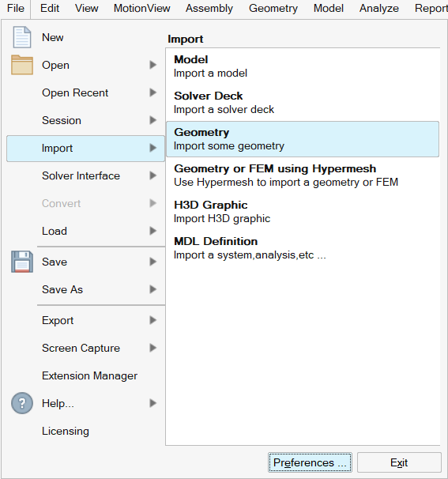Click the New document icon
The width and height of the screenshot is (448, 479).
click(x=21, y=37)
